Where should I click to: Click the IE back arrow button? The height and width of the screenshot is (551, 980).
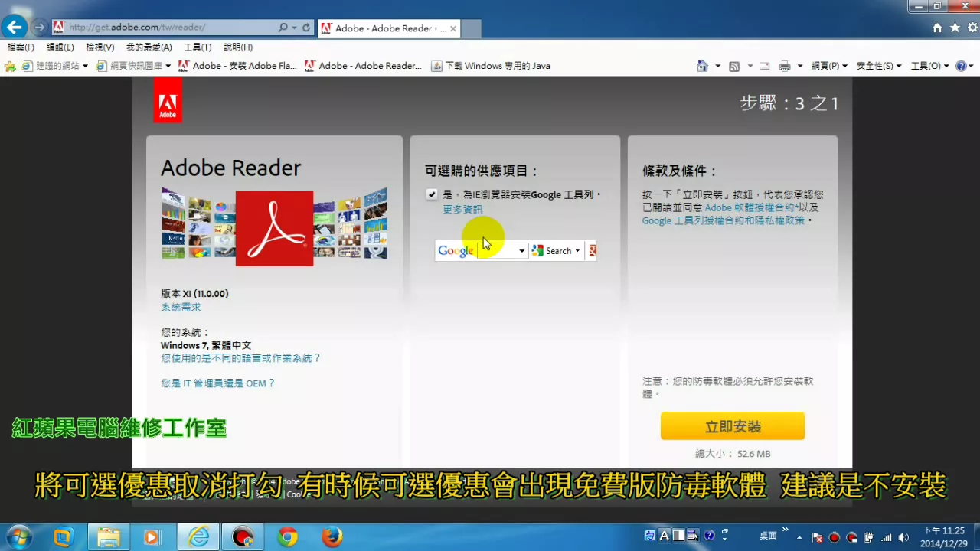tap(14, 28)
